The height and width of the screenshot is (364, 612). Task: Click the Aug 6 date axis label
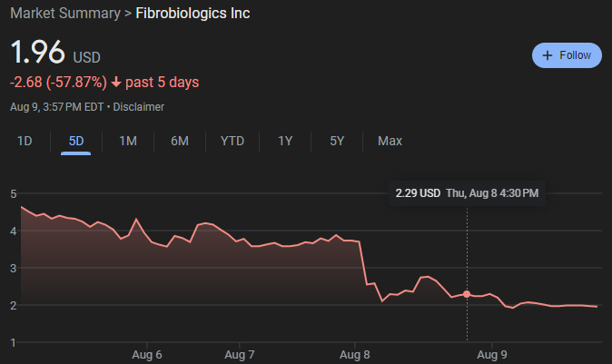[146, 354]
